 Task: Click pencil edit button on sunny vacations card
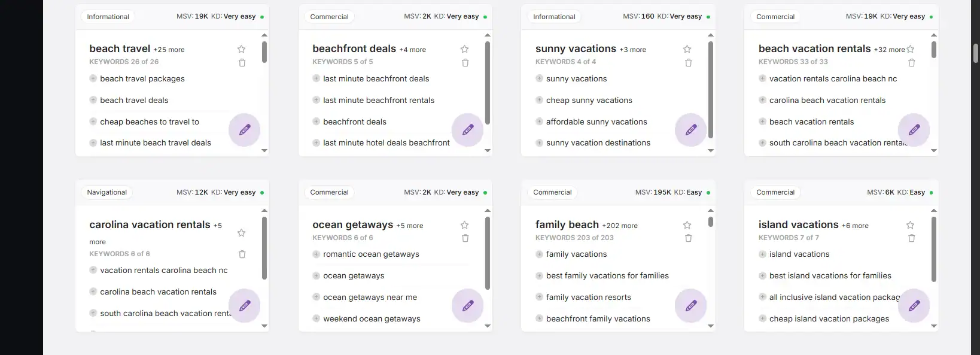tap(690, 129)
